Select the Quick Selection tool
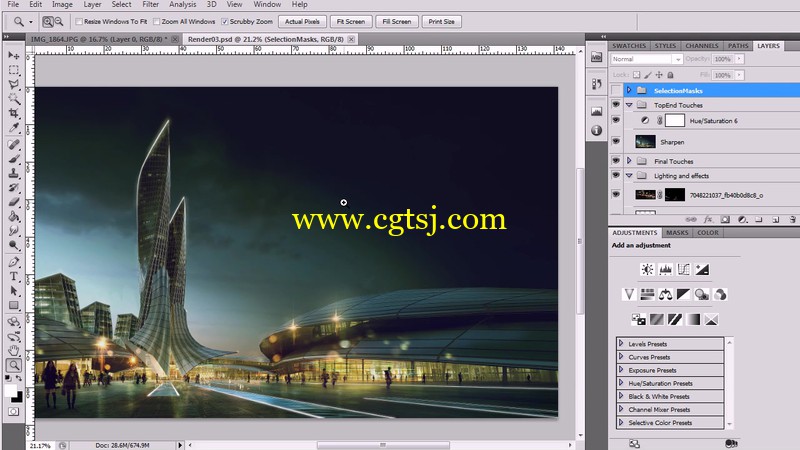 (14, 98)
